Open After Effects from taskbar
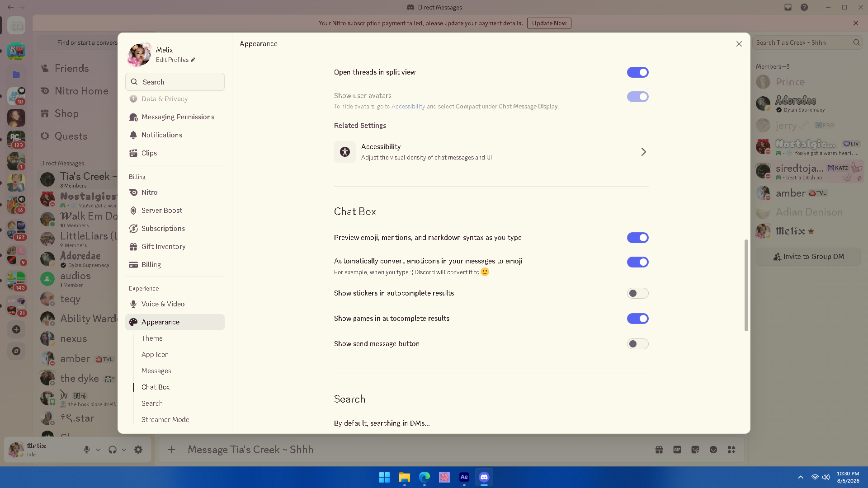The width and height of the screenshot is (868, 488). point(464,477)
